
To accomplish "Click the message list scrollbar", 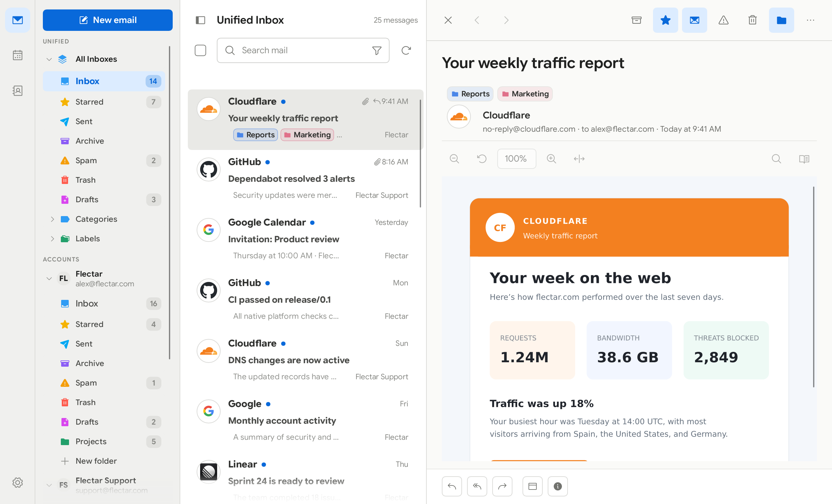I will 420,154.
